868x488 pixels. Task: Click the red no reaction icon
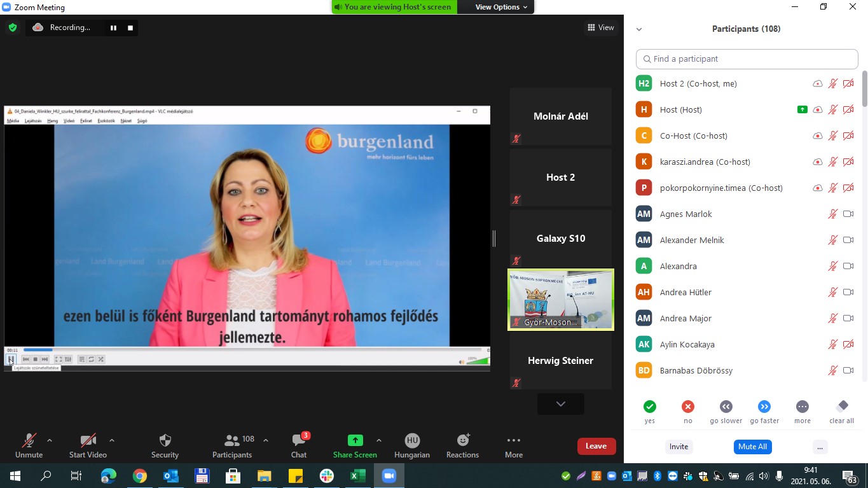click(688, 407)
